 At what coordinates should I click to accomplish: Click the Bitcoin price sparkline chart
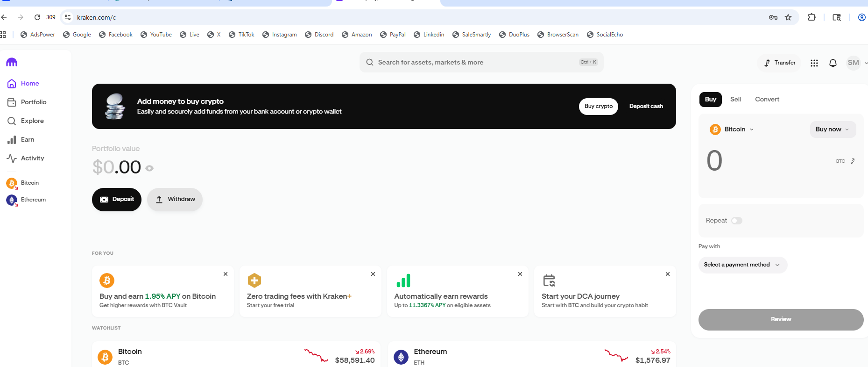click(x=316, y=355)
